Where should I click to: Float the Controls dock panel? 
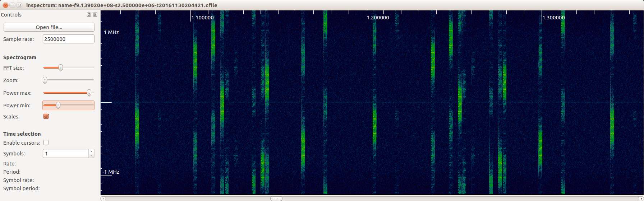point(89,15)
